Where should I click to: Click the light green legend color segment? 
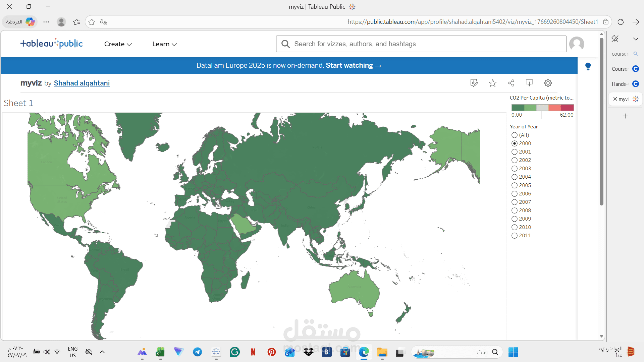click(530, 107)
